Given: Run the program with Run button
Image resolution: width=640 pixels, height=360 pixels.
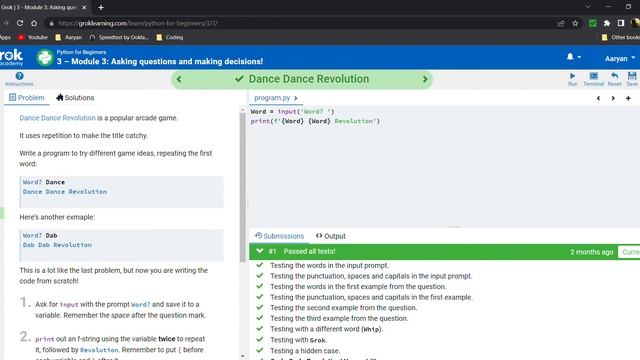Looking at the screenshot, I should [x=572, y=79].
